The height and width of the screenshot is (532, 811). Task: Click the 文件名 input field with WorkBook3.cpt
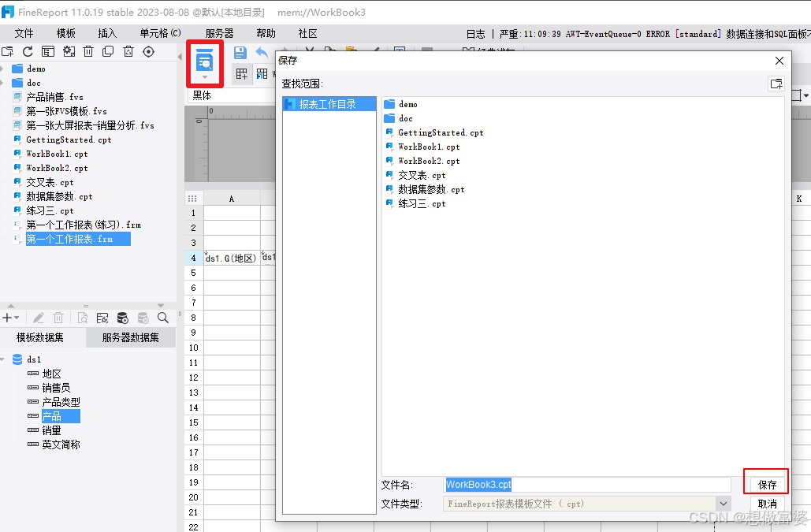coord(587,485)
